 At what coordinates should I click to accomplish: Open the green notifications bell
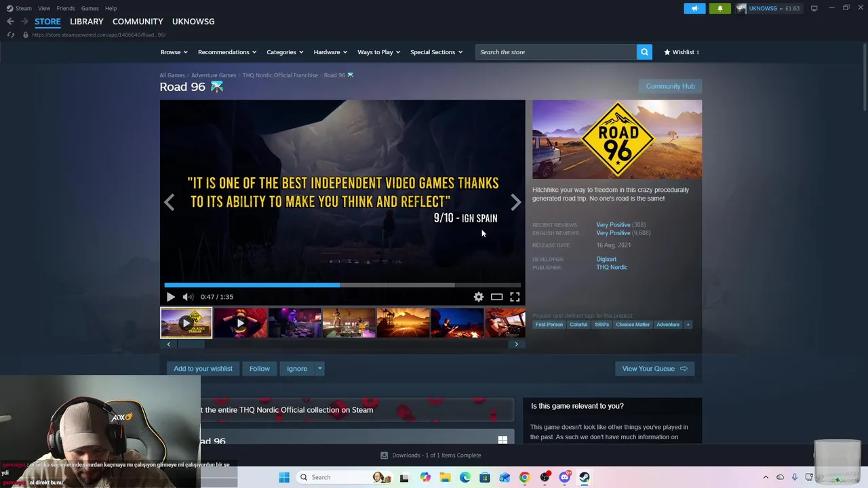point(720,8)
